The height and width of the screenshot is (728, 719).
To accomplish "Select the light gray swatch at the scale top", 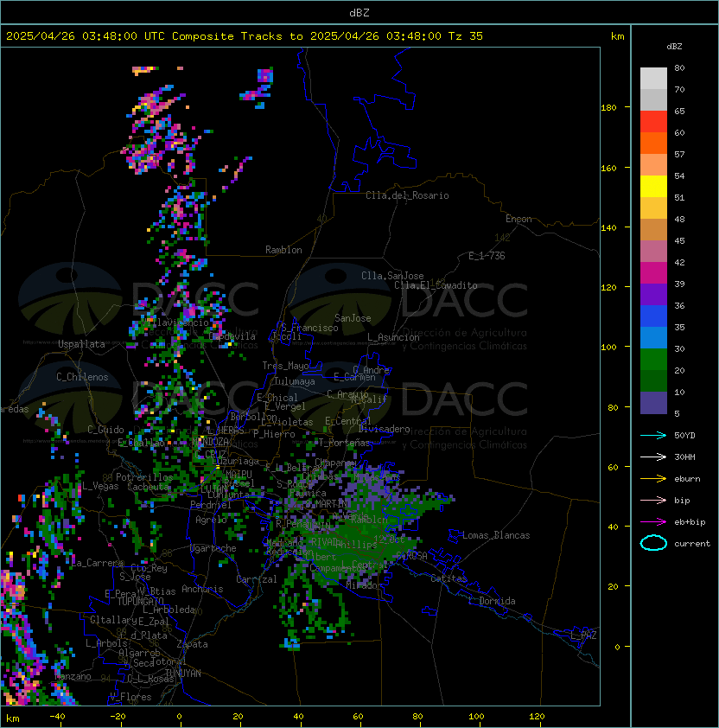I will click(x=653, y=78).
